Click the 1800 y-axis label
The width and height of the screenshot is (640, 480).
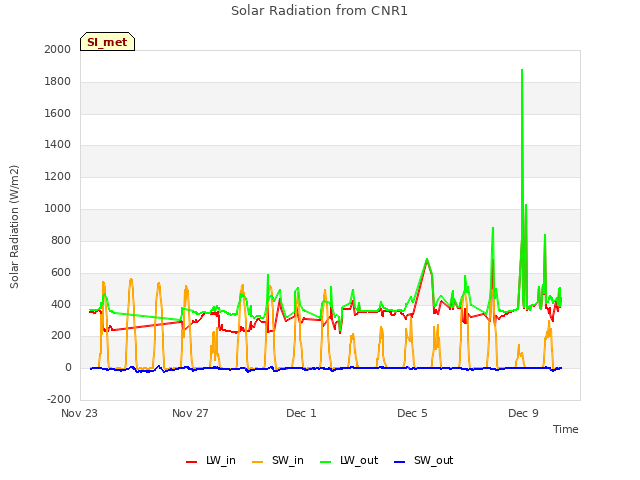pos(58,82)
